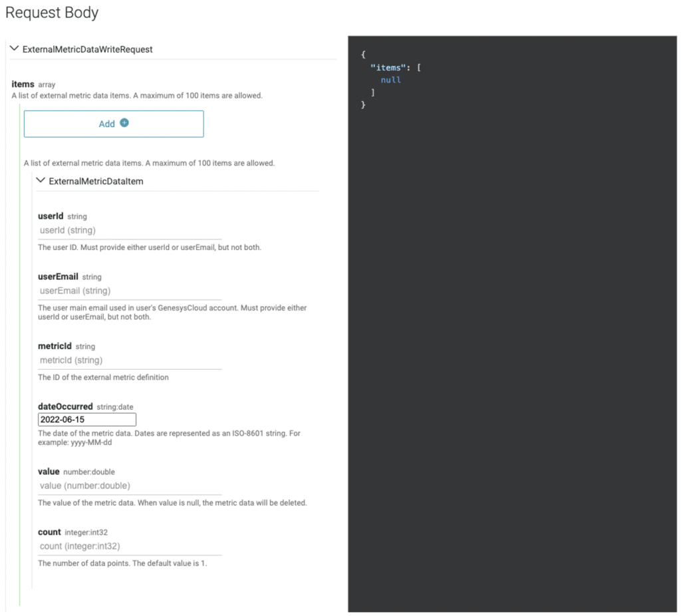Click the "number:double" type label
Screen dimensions: 681x616
click(x=89, y=472)
